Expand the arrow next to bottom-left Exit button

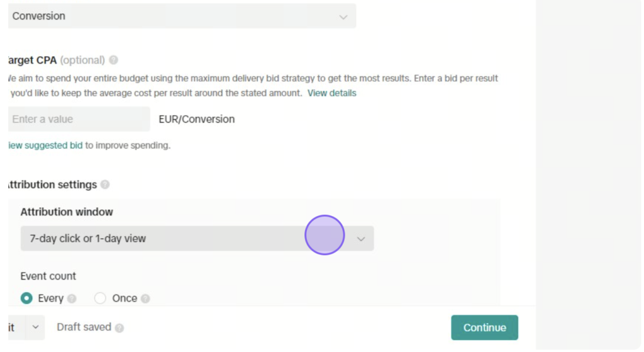[35, 327]
